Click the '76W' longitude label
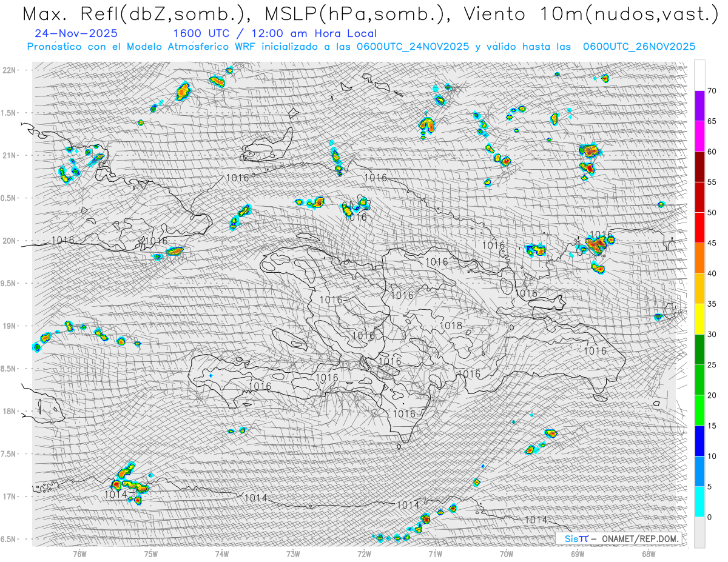Viewport: 728px width, 562px height. (79, 554)
